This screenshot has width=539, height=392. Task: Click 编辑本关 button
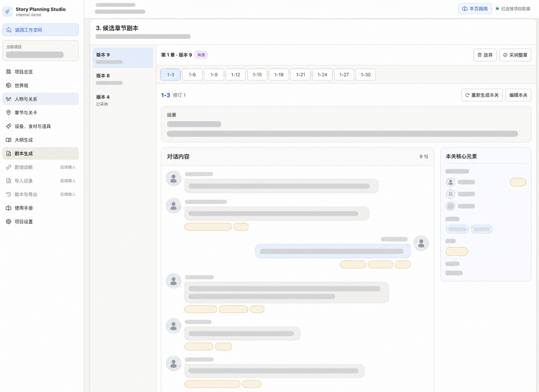click(518, 95)
